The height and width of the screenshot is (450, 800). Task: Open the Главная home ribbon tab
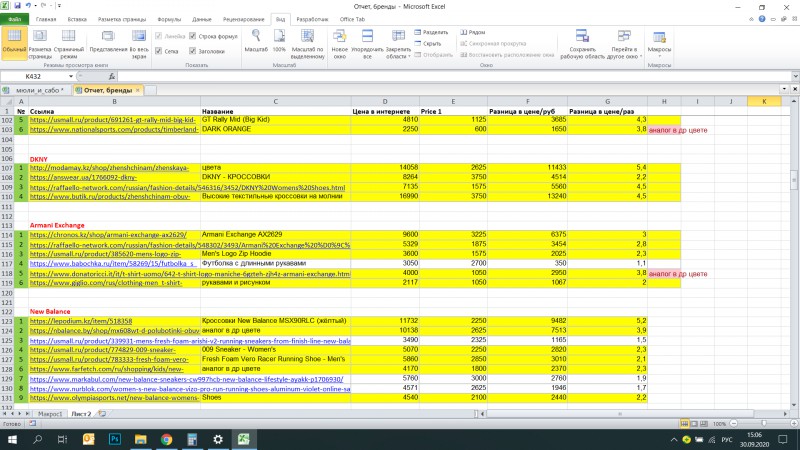pyautogui.click(x=46, y=19)
